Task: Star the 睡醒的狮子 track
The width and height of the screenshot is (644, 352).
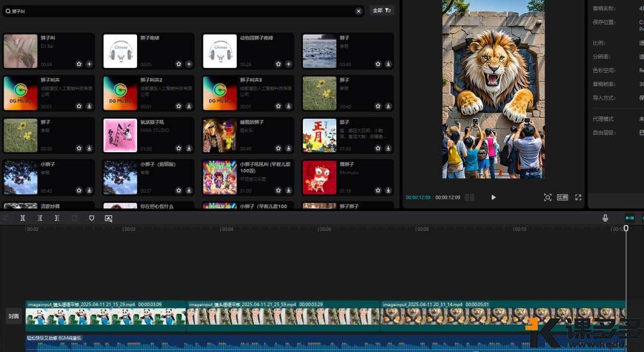Action: click(278, 149)
